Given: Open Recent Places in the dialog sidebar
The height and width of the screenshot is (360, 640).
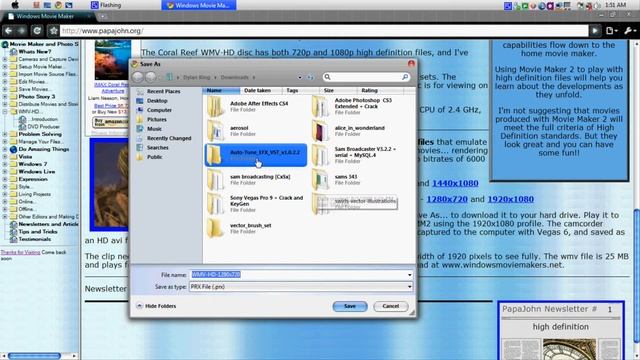Looking at the screenshot, I should [x=163, y=91].
